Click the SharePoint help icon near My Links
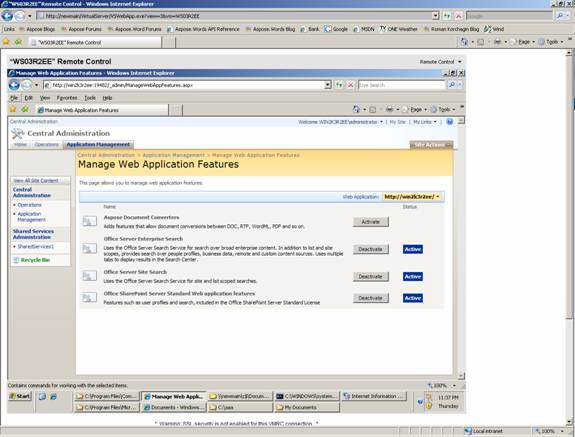The height and width of the screenshot is (437, 575). coord(450,122)
